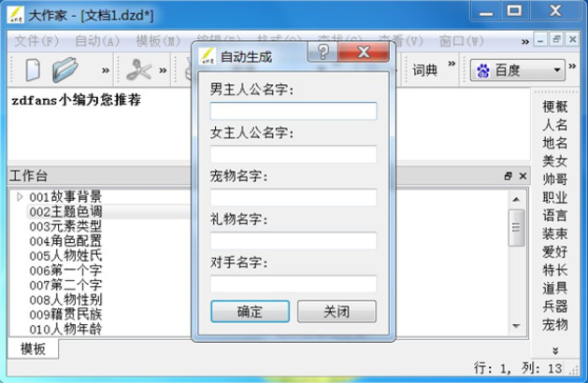588x383 pixels.
Task: Switch to the 模板 tab
Action: click(x=32, y=348)
